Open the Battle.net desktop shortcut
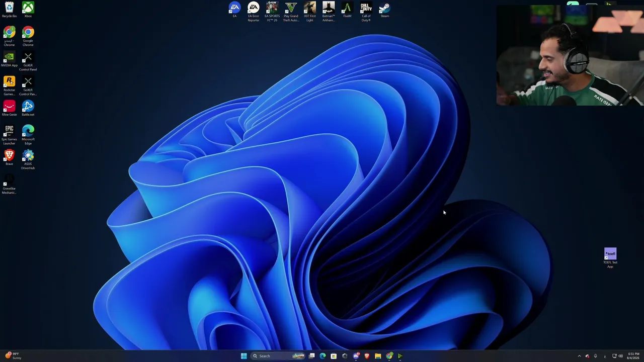644x362 pixels. click(28, 109)
